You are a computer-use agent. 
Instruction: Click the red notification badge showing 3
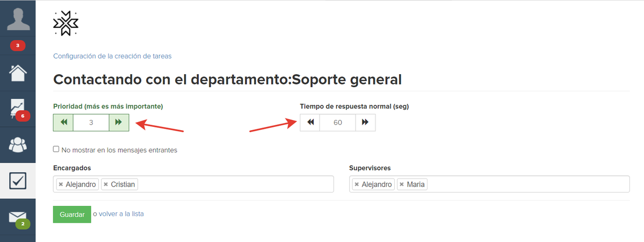point(18,45)
